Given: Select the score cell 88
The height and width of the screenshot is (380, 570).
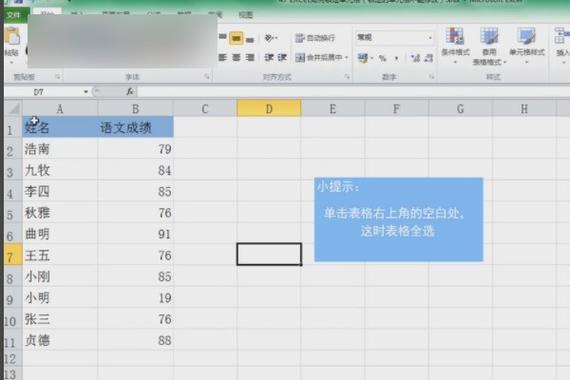Looking at the screenshot, I should 136,340.
